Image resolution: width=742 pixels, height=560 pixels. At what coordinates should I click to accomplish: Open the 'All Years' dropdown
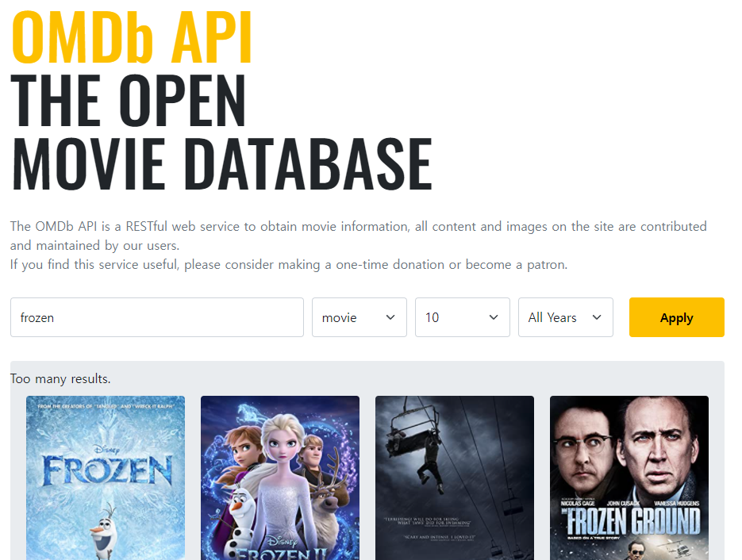click(x=566, y=317)
